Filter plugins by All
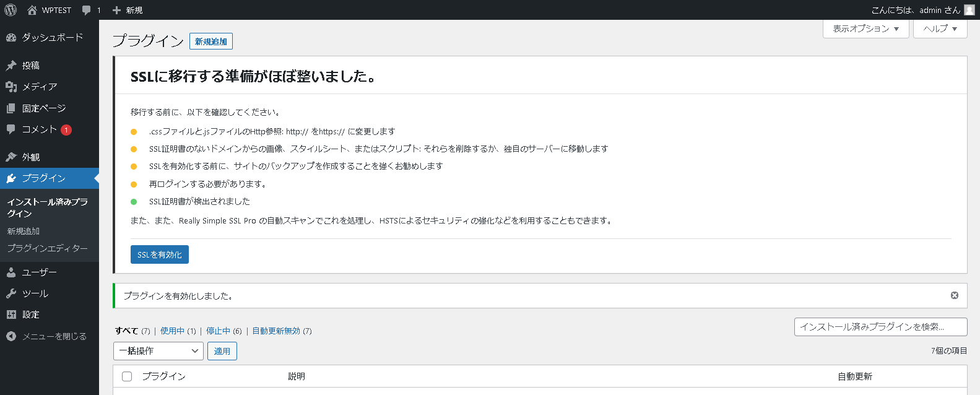This screenshot has height=395, width=980. (126, 331)
